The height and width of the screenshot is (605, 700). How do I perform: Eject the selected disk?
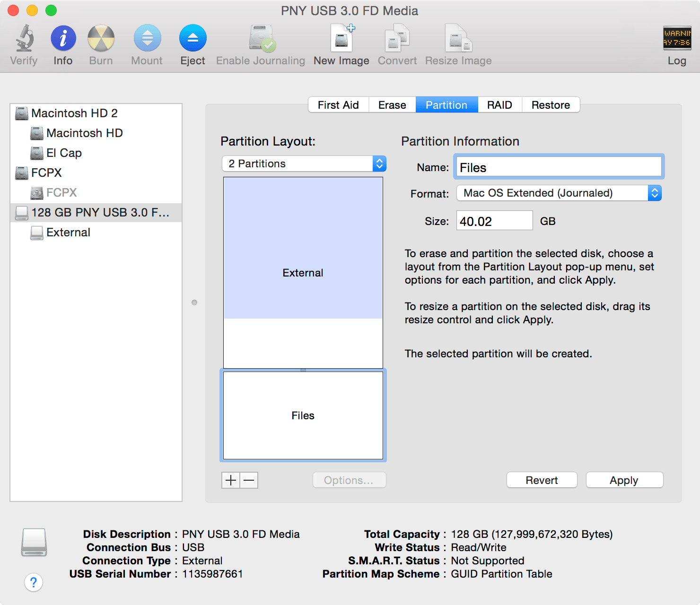[x=192, y=43]
